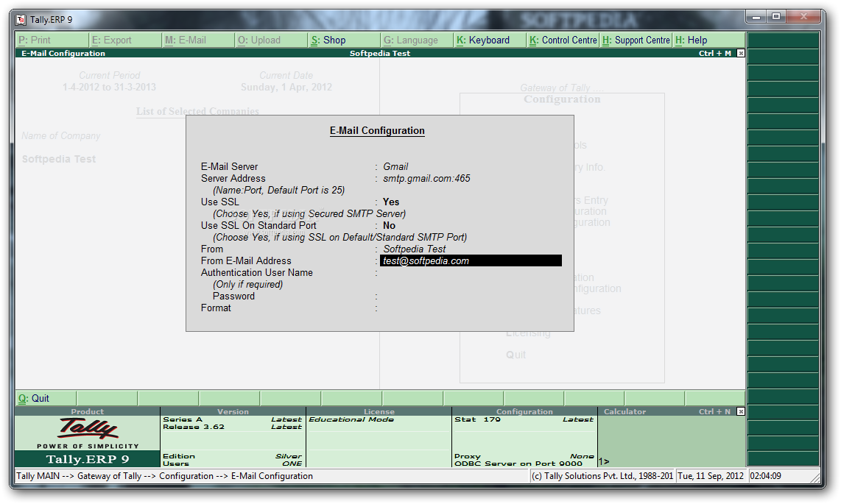
Task: Click the E-Mail Server value Gmail
Action: 395,166
